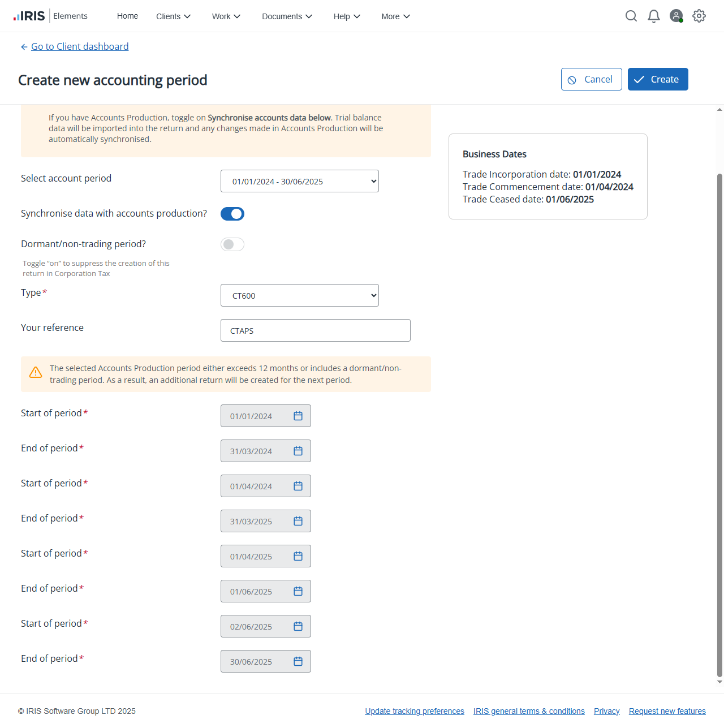Open the Work menu
Screen dimensions: 724x728
[226, 16]
